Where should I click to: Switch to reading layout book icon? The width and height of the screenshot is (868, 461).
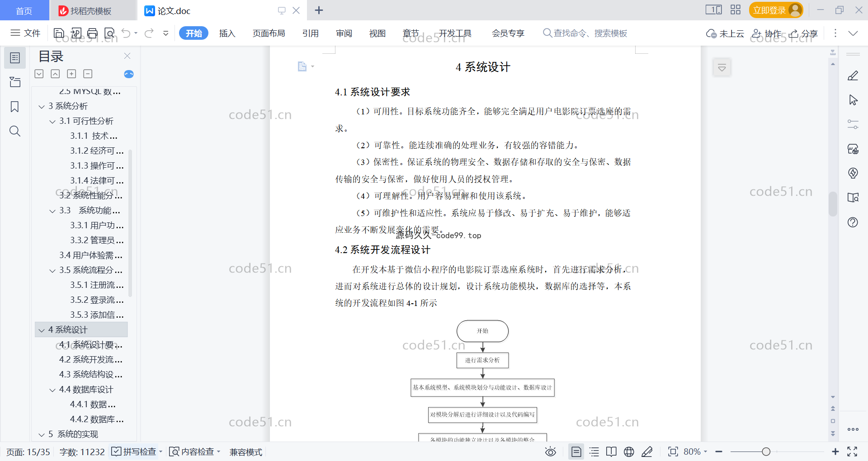click(611, 452)
